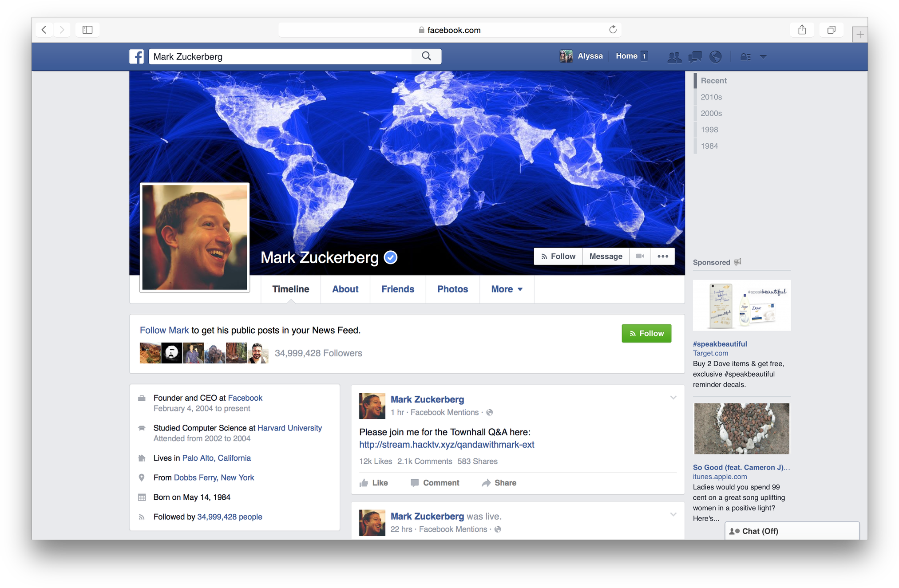The width and height of the screenshot is (899, 588).
Task: Jump to Recent in timeline sidebar
Action: [x=713, y=81]
